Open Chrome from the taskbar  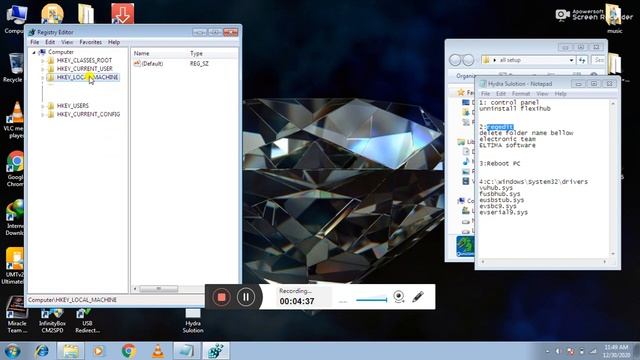129,351
